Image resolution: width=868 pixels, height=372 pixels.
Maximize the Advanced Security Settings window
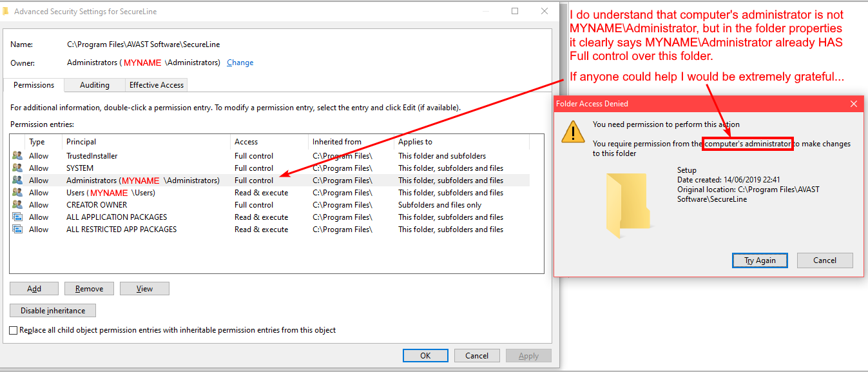[x=515, y=11]
